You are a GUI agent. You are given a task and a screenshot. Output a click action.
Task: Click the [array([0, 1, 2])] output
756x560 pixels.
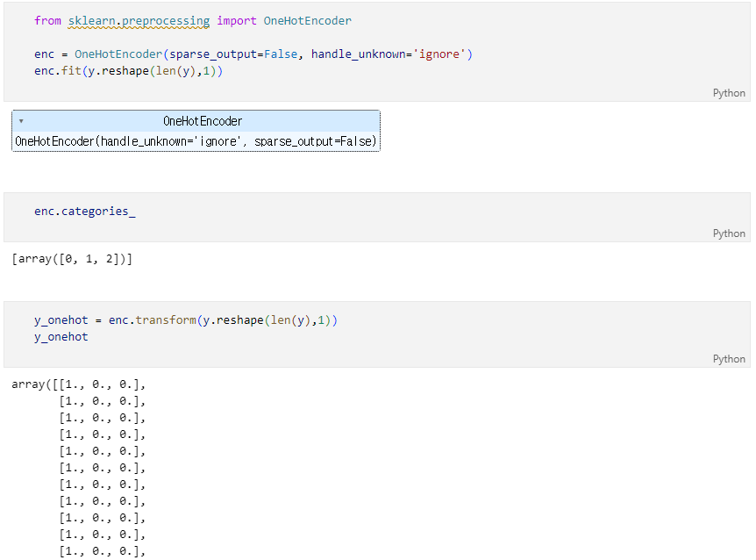pos(72,259)
